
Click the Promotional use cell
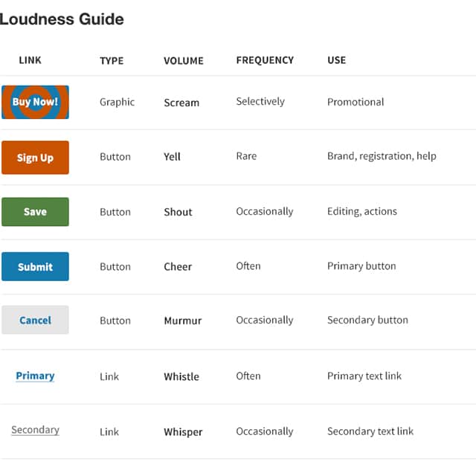pyautogui.click(x=356, y=102)
